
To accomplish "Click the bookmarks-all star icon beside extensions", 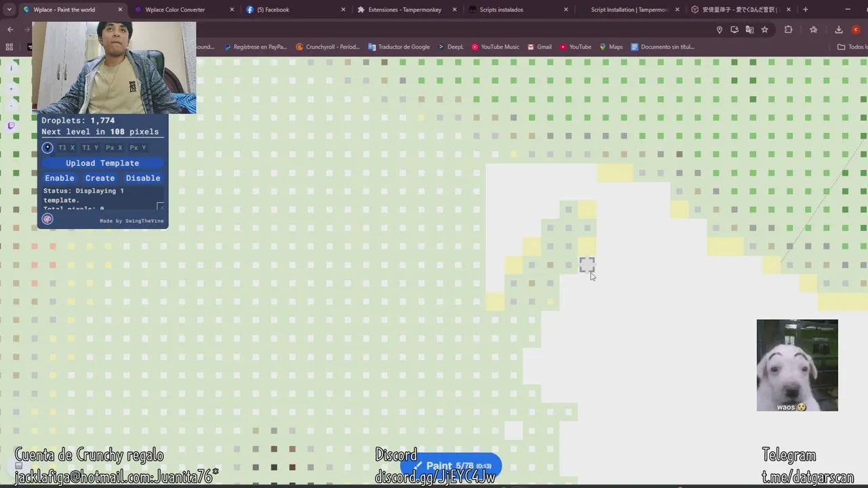I will click(813, 30).
